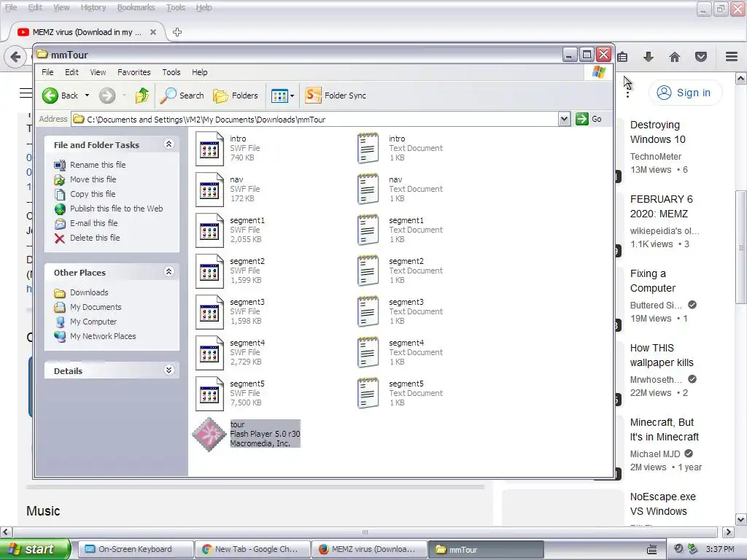Select the segment1 SWF file icon

(x=209, y=230)
